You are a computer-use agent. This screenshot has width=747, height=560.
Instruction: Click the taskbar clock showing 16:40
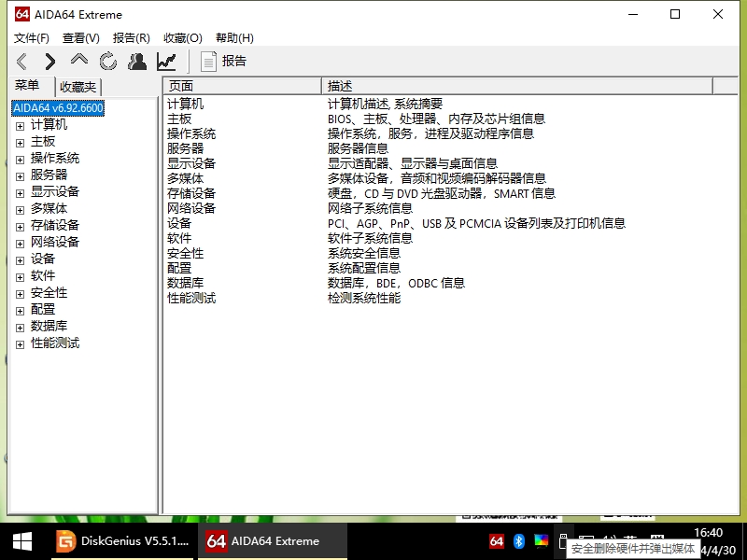(709, 532)
